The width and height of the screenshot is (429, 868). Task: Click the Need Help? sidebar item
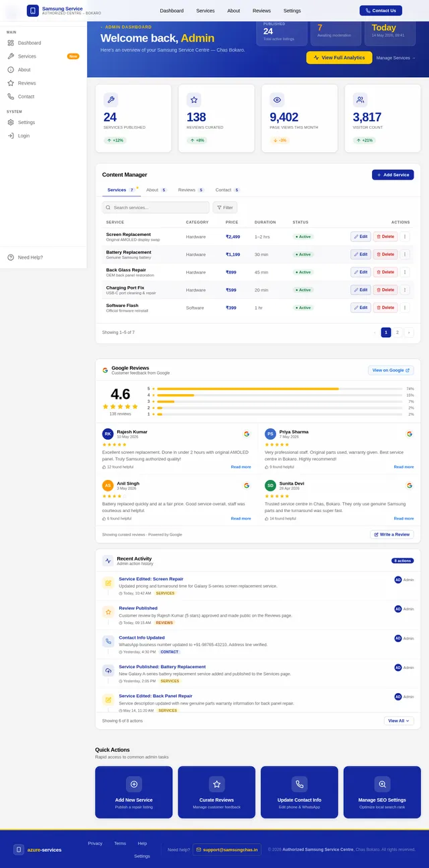44,257
